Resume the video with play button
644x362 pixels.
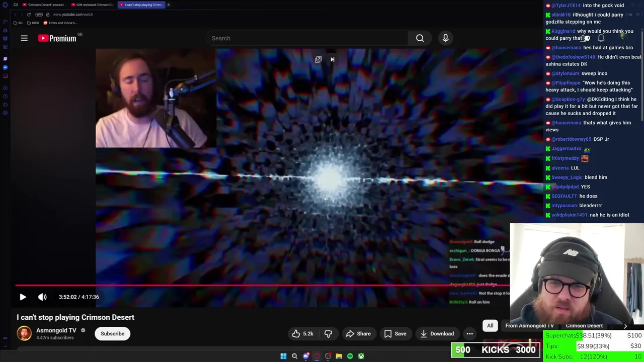pyautogui.click(x=23, y=297)
